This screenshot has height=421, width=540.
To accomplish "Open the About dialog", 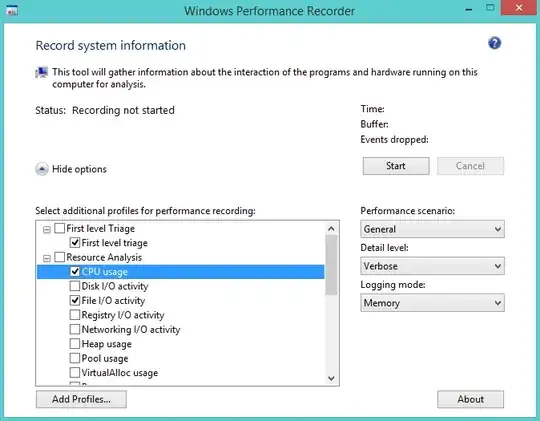I will [470, 399].
